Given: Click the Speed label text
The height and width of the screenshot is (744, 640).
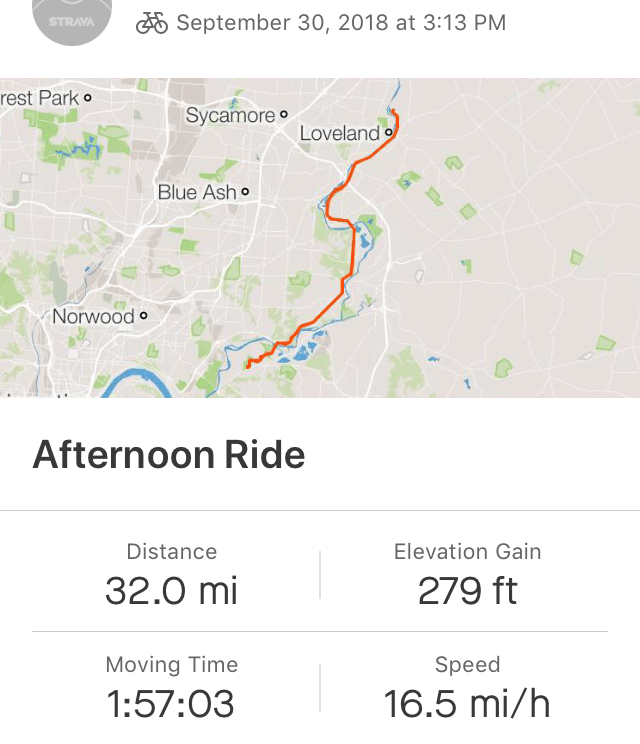Looking at the screenshot, I should (x=467, y=664).
